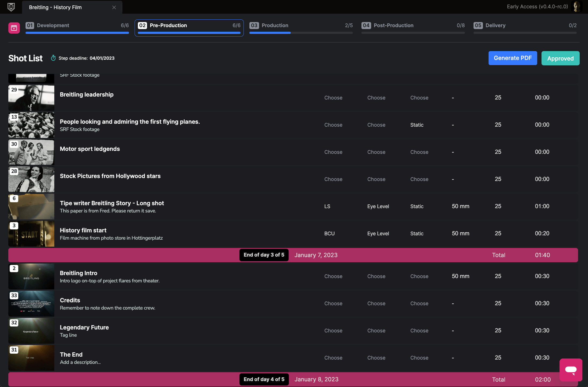Click the app logo icon in title bar
Screen dimensions: 588x387
(11, 7)
